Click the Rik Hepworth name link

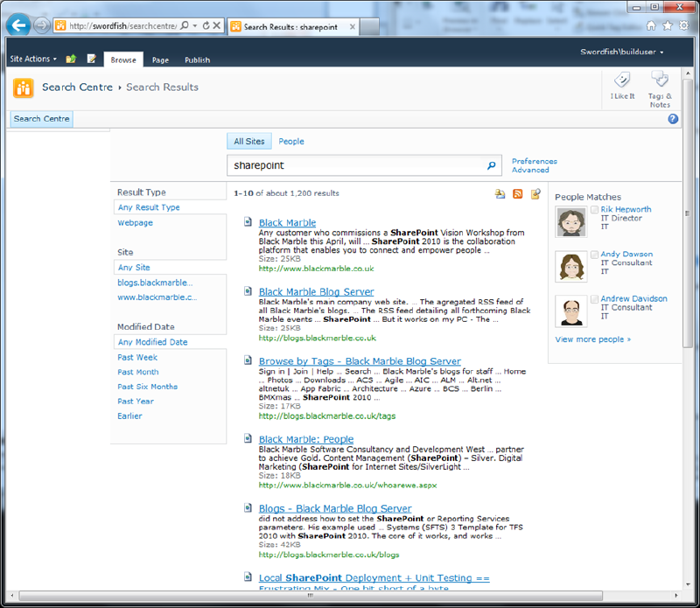coord(626,209)
